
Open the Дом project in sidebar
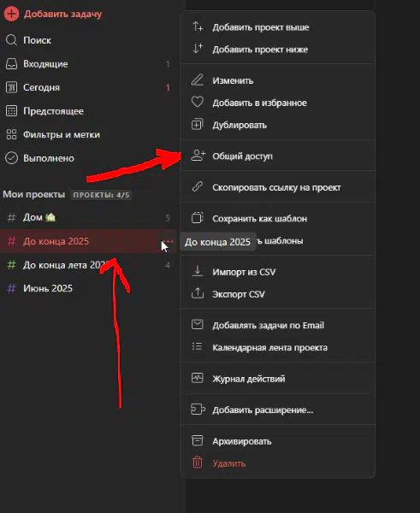(88, 217)
